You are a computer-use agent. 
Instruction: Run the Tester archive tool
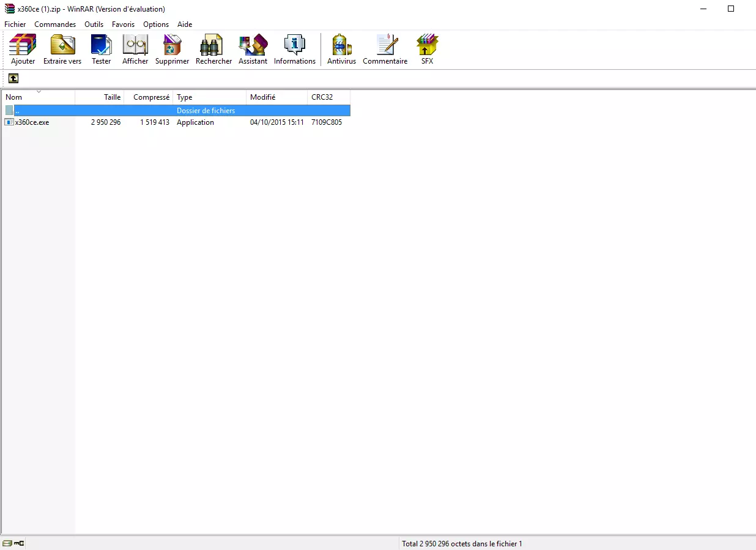pyautogui.click(x=102, y=45)
